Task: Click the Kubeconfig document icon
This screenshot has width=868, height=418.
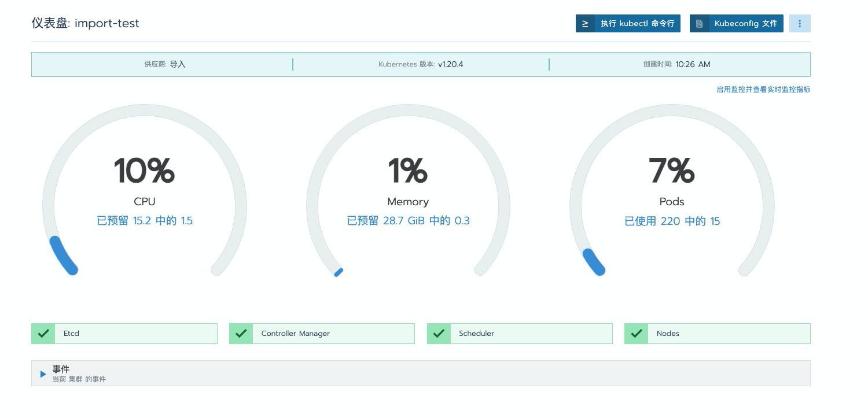Action: click(699, 24)
